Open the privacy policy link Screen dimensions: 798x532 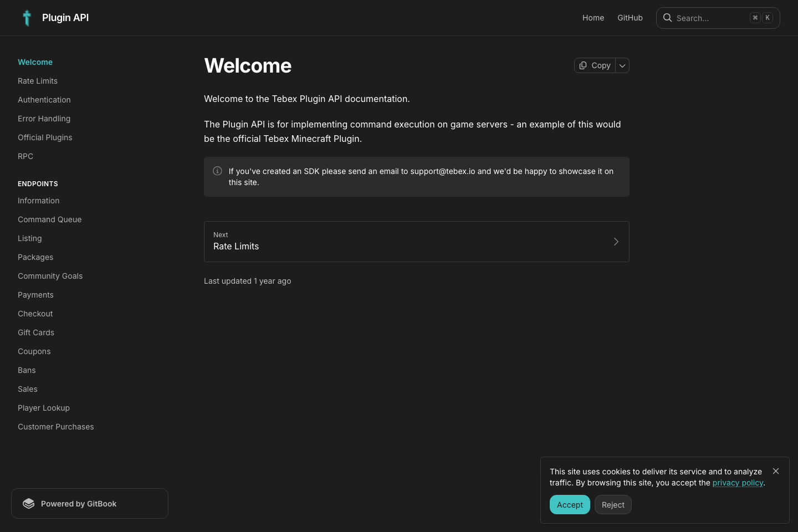tap(738, 483)
